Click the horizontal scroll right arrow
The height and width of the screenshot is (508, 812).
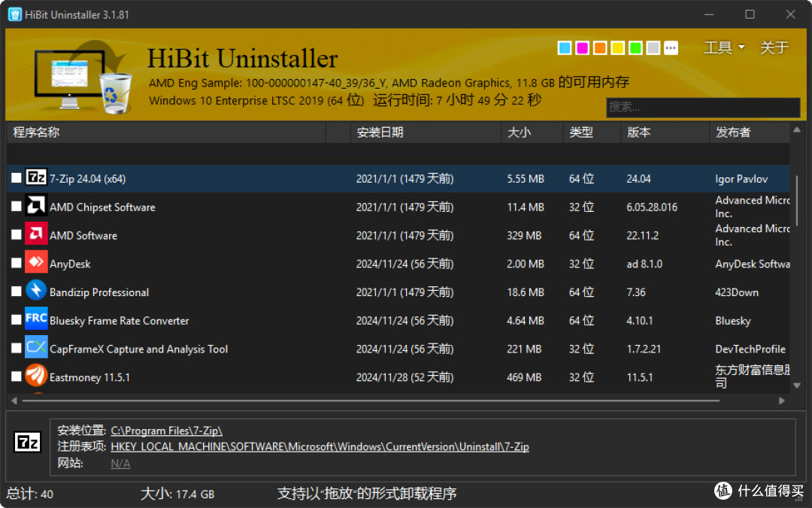point(781,401)
